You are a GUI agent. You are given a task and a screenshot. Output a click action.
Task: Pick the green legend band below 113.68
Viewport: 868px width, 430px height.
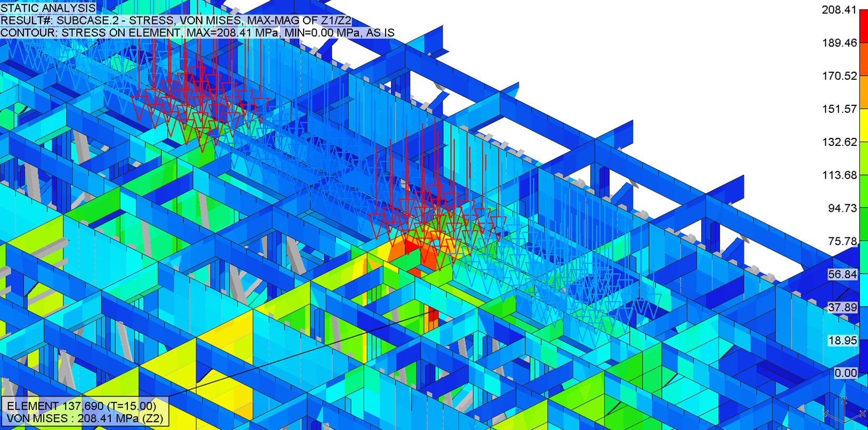pyautogui.click(x=863, y=192)
